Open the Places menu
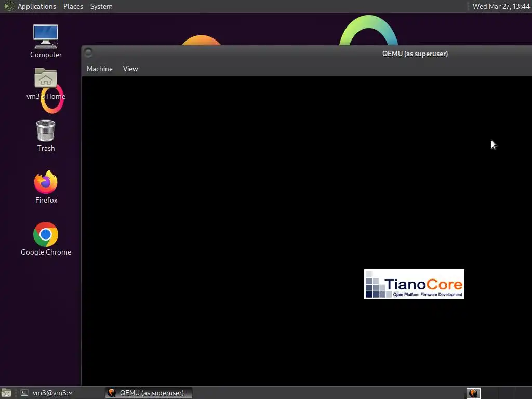 click(73, 6)
